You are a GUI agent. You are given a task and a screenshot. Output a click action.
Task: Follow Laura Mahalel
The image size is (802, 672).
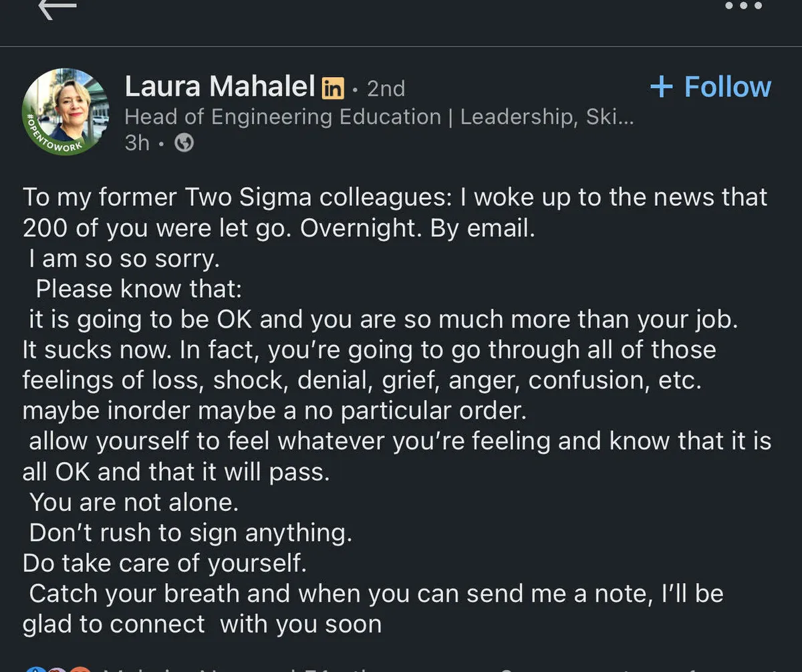click(711, 87)
